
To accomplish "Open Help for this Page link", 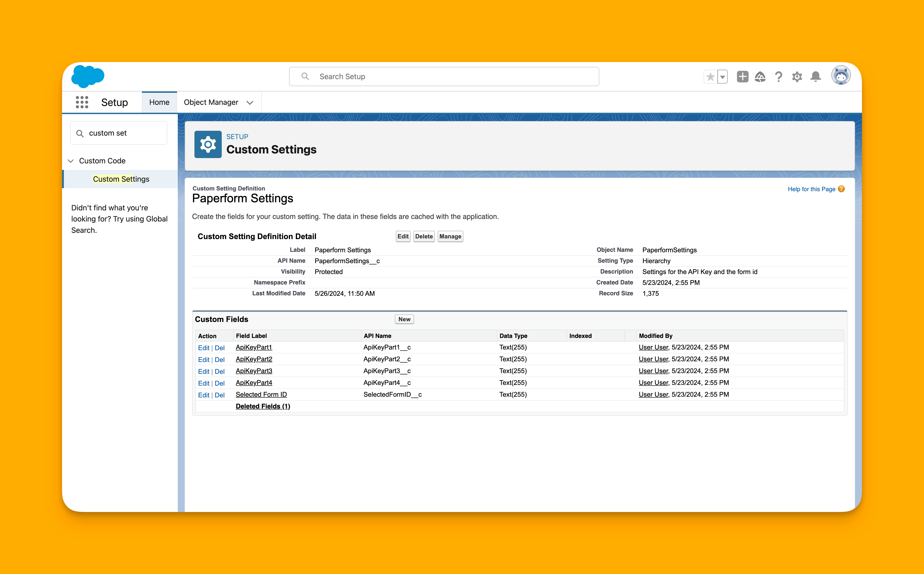I will coord(811,189).
